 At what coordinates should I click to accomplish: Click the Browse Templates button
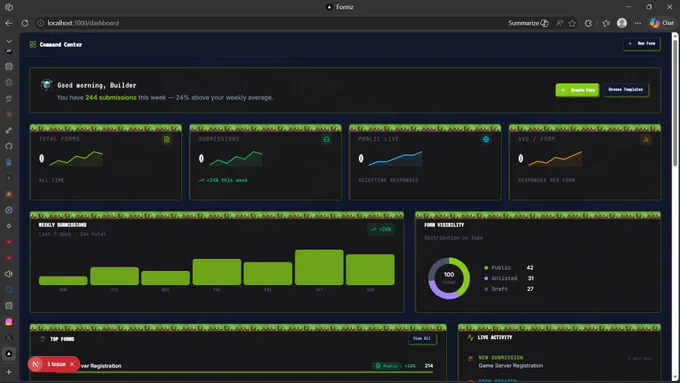coord(626,89)
